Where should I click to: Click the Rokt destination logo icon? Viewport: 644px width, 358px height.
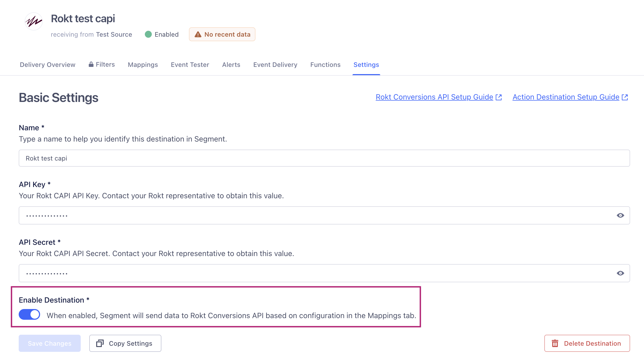34,21
